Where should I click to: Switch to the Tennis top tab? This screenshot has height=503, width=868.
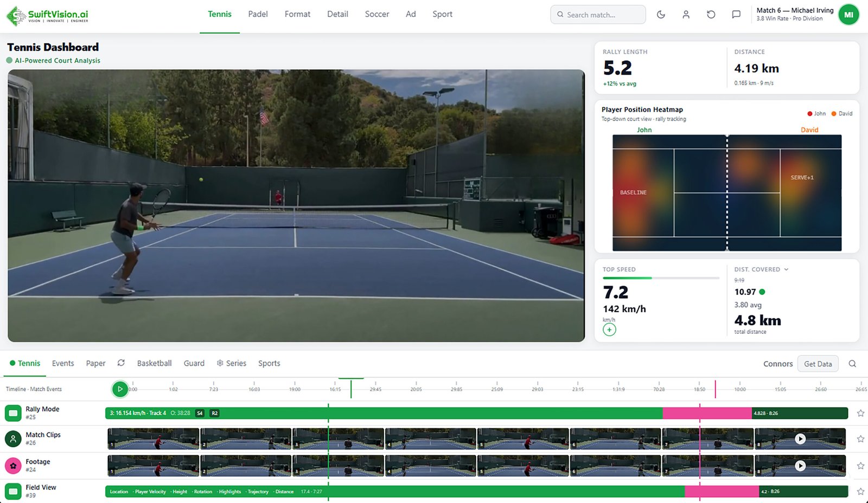coord(220,14)
